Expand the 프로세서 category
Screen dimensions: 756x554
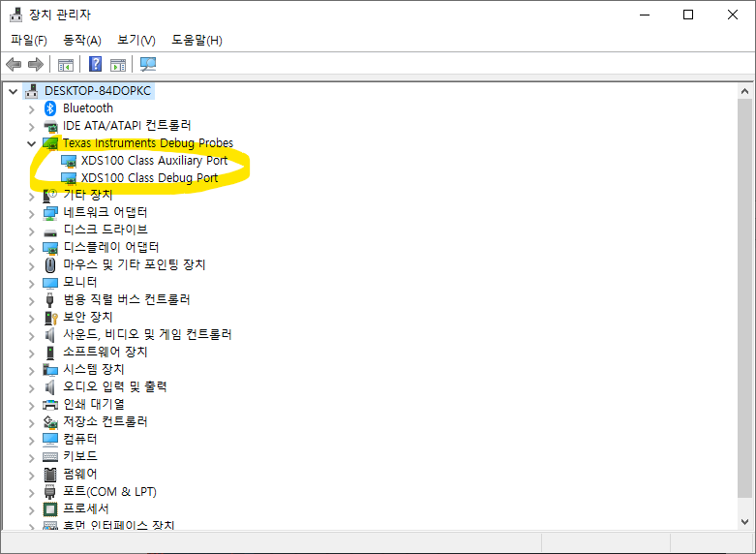point(32,509)
